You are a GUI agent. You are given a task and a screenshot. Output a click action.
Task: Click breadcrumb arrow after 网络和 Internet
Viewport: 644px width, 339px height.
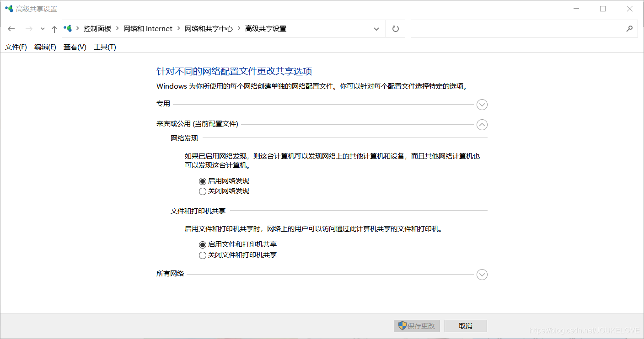178,28
